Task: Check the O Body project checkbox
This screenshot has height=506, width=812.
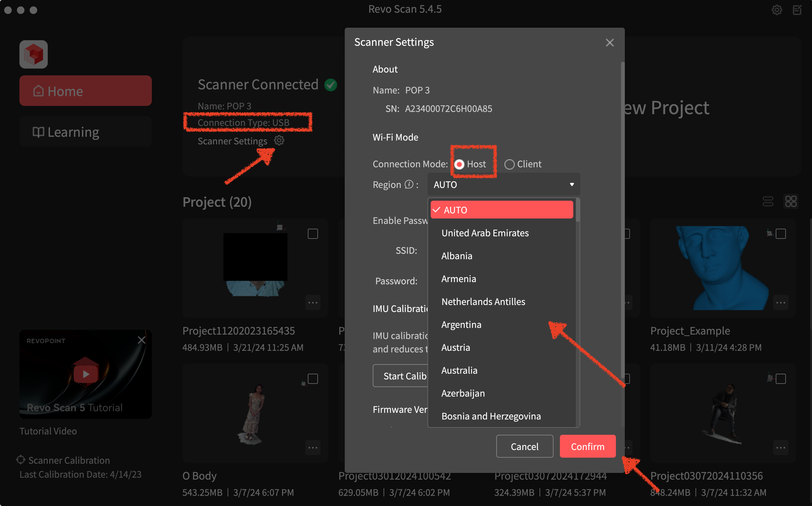Action: pyautogui.click(x=313, y=378)
